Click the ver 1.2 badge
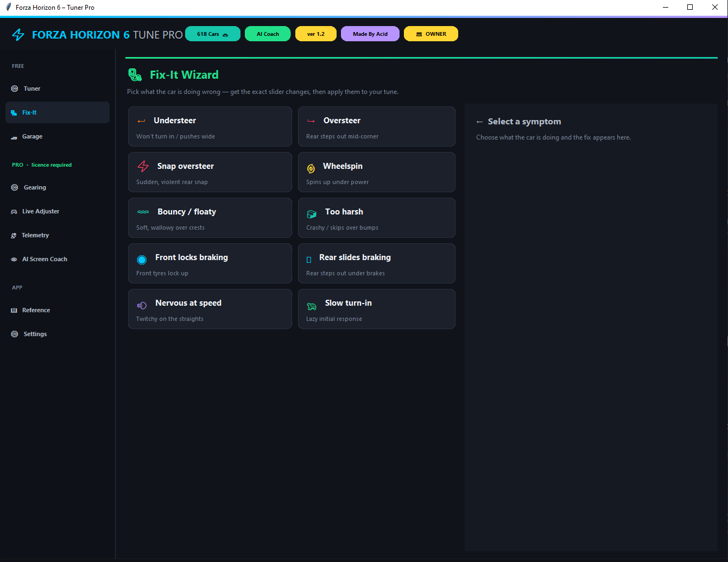The height and width of the screenshot is (562, 728). (x=316, y=34)
